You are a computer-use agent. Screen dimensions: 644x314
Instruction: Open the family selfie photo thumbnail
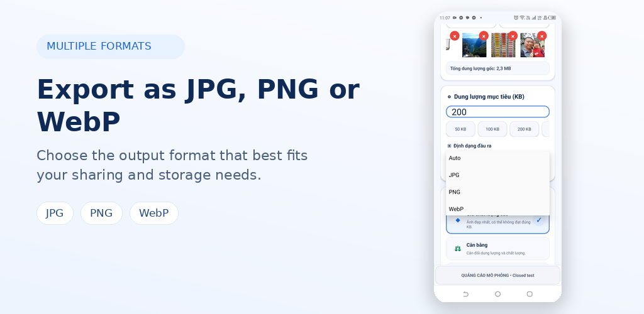point(533,45)
